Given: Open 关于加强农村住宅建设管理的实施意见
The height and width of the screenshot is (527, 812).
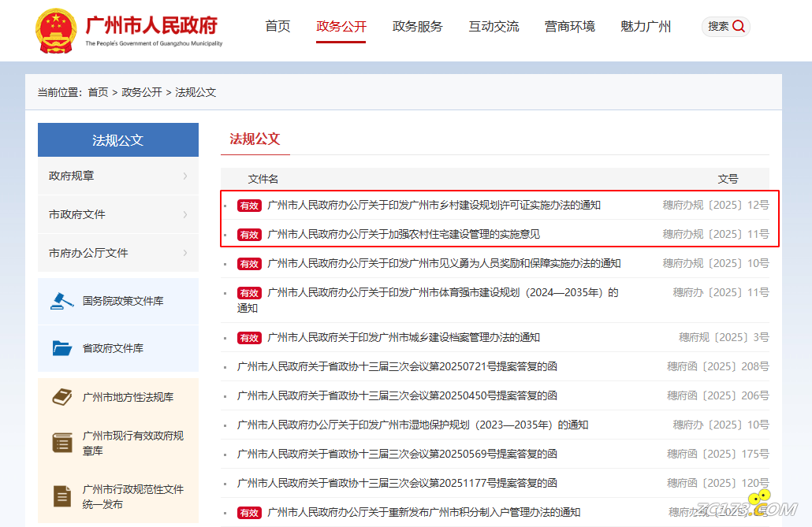Looking at the screenshot, I should pos(404,235).
